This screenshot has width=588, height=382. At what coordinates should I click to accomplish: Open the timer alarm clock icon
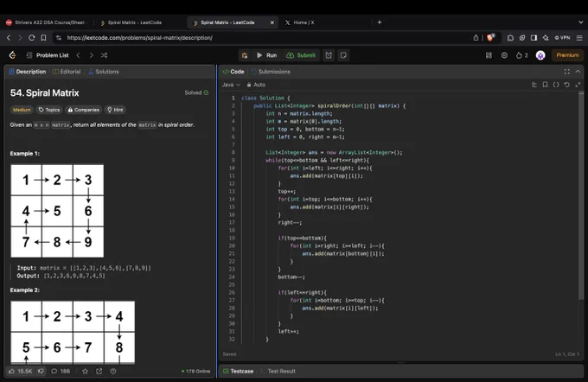pos(329,55)
